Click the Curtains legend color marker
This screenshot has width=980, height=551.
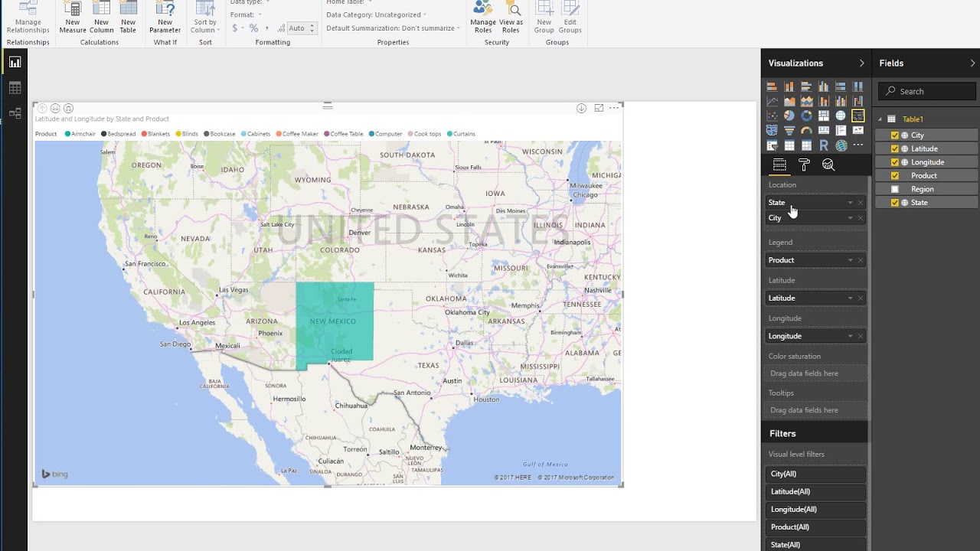coord(449,134)
